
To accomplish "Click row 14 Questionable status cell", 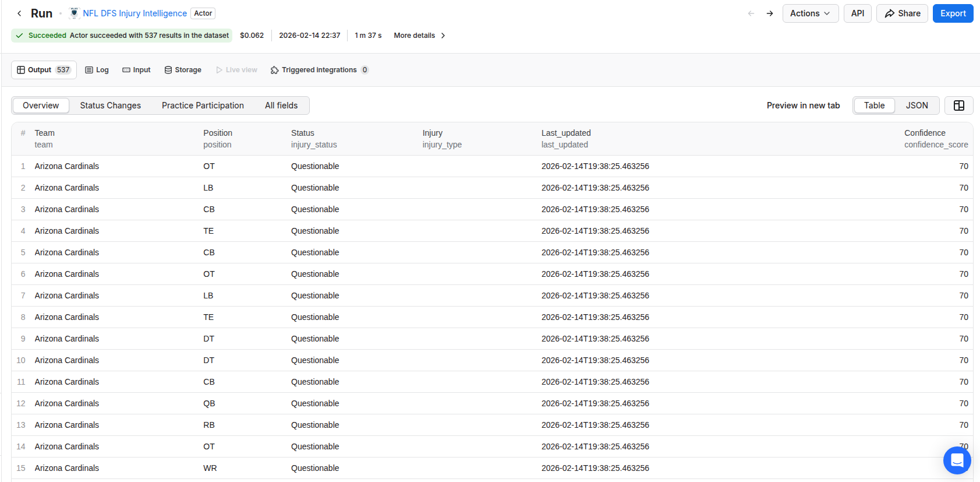I will 315,446.
